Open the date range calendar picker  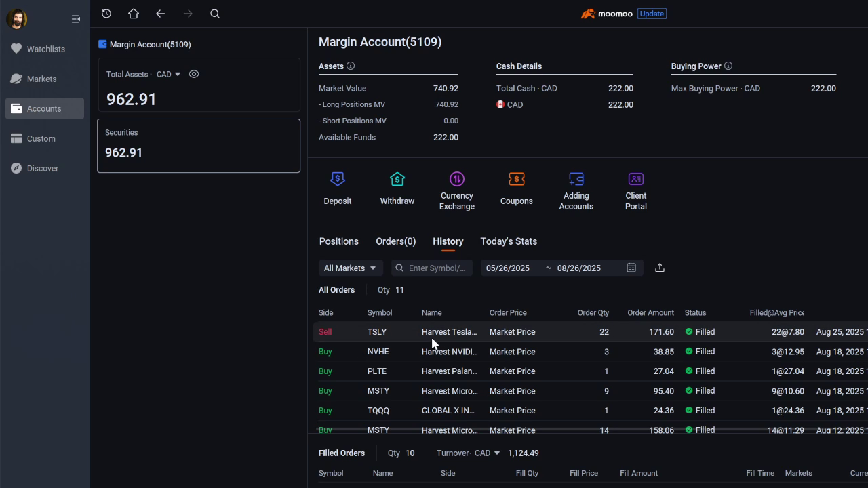point(631,268)
